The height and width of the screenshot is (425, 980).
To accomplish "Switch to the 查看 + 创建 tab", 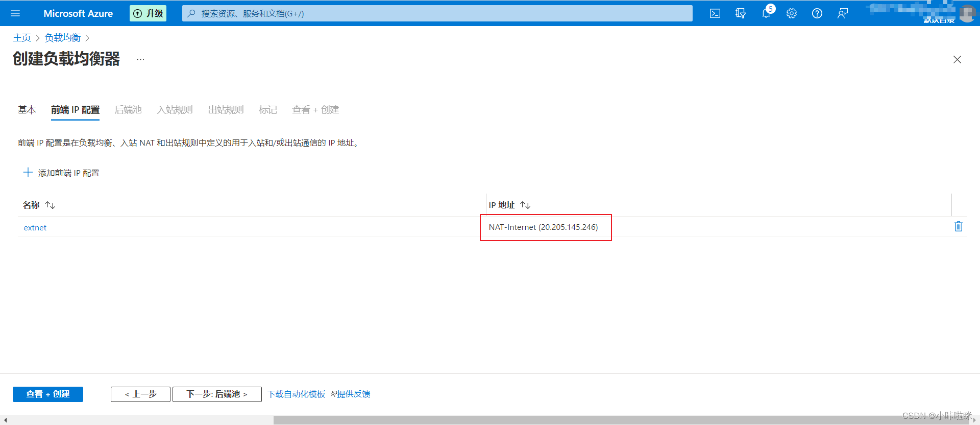I will point(315,110).
